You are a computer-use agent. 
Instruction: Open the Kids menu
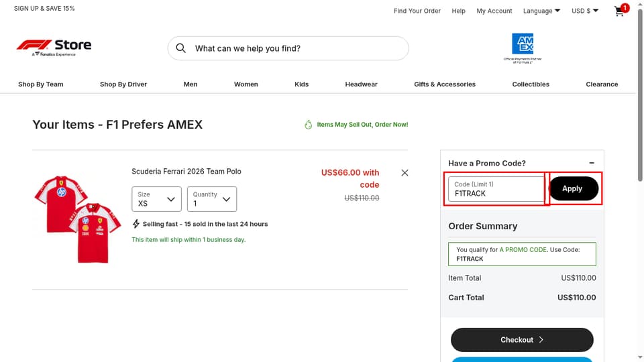coord(301,84)
